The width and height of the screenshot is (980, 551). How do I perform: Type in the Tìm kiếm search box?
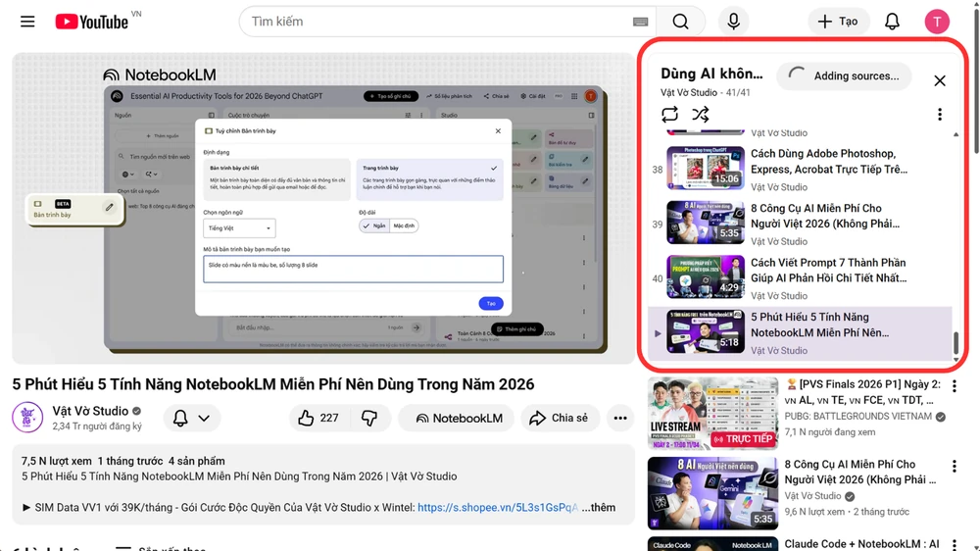436,22
